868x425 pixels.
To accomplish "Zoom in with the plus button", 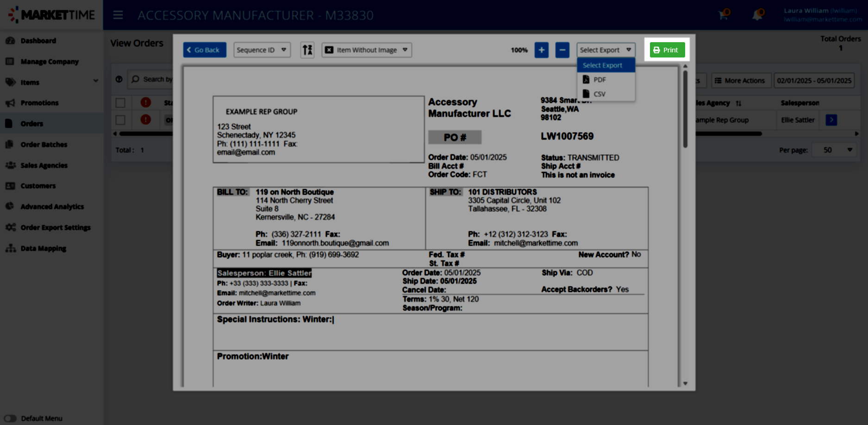I will tap(541, 50).
